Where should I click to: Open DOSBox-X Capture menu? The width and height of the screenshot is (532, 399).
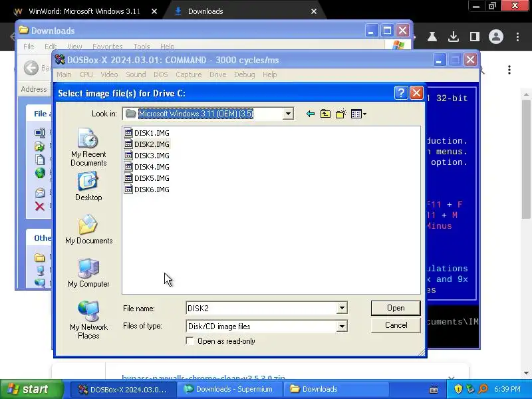point(189,74)
